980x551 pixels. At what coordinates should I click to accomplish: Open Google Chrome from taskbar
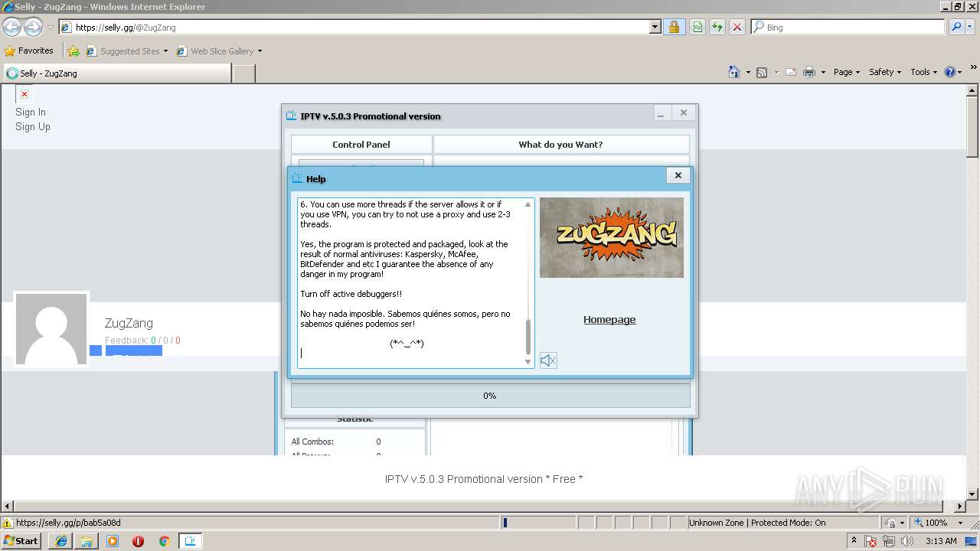(164, 541)
